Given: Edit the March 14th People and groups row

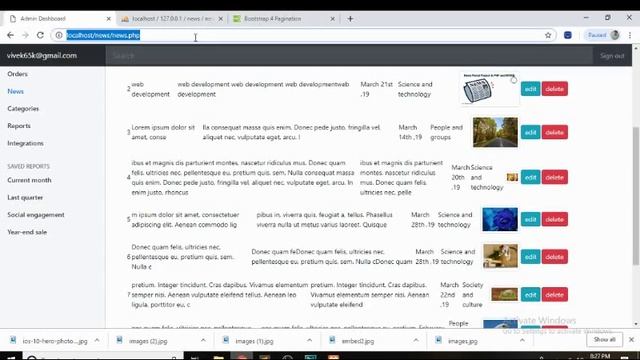Looking at the screenshot, I should [531, 133].
